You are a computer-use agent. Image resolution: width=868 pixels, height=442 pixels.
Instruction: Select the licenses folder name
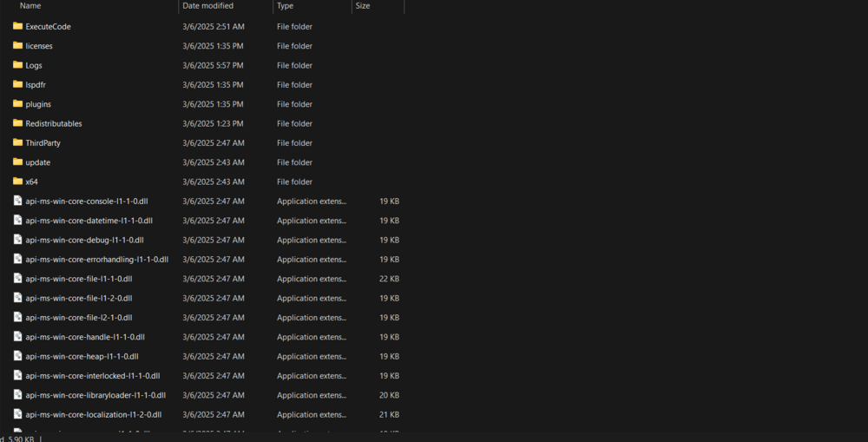click(39, 46)
